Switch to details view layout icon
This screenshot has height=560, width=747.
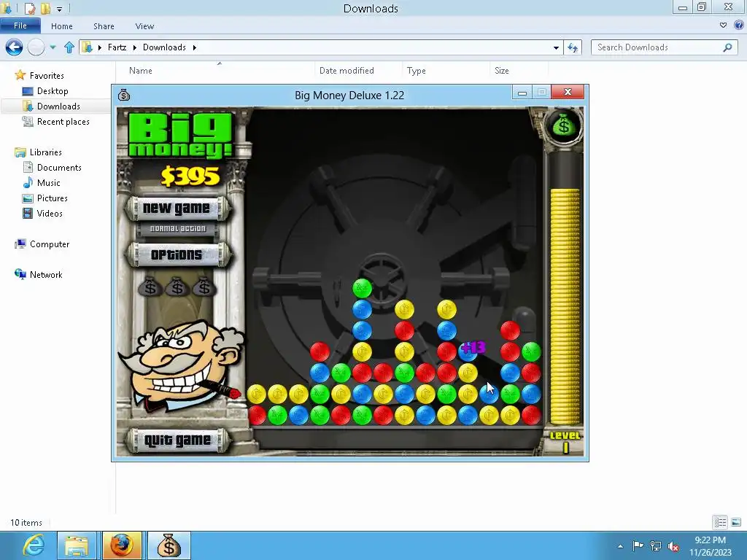click(x=720, y=522)
